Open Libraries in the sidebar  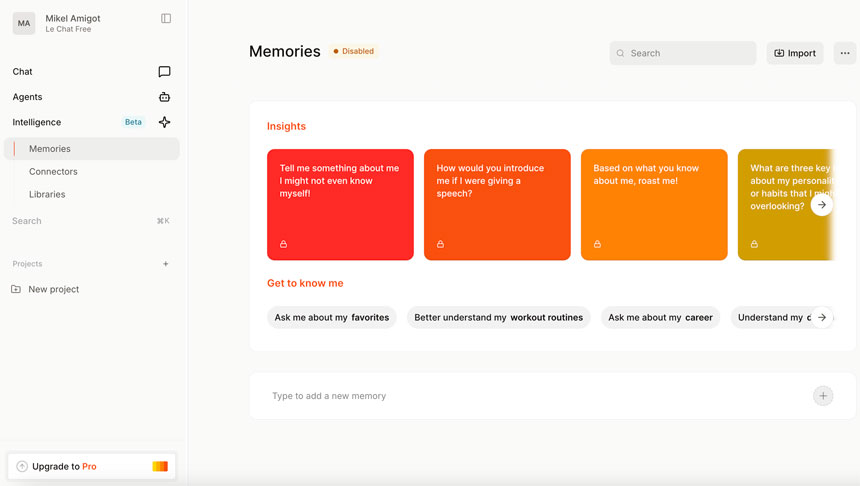pyautogui.click(x=47, y=195)
